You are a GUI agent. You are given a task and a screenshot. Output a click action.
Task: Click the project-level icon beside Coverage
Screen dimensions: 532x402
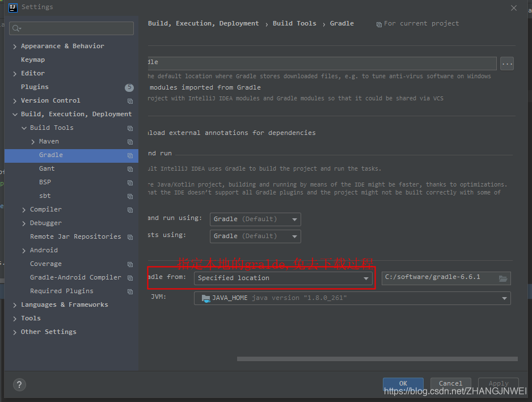click(130, 264)
